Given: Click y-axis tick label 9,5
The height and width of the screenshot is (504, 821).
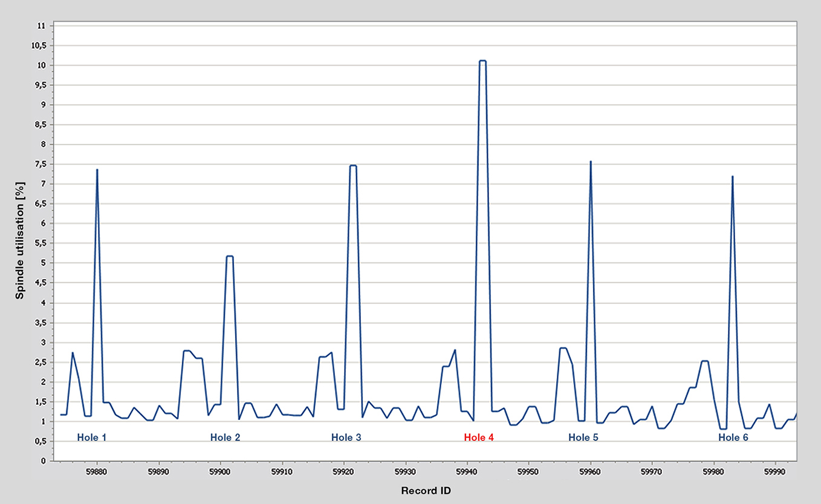Looking at the screenshot, I should 39,85.
